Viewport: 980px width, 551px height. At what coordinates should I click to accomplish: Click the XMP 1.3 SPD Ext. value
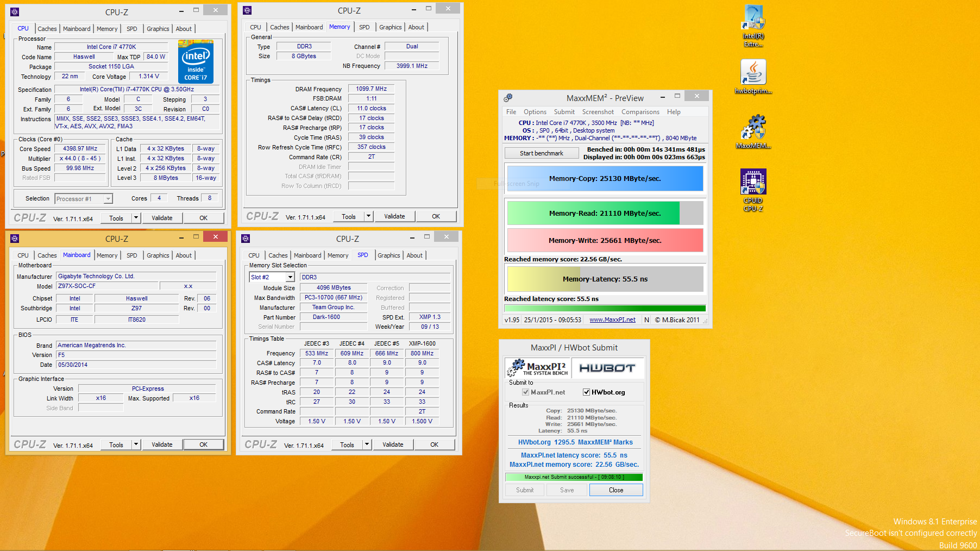pyautogui.click(x=430, y=317)
